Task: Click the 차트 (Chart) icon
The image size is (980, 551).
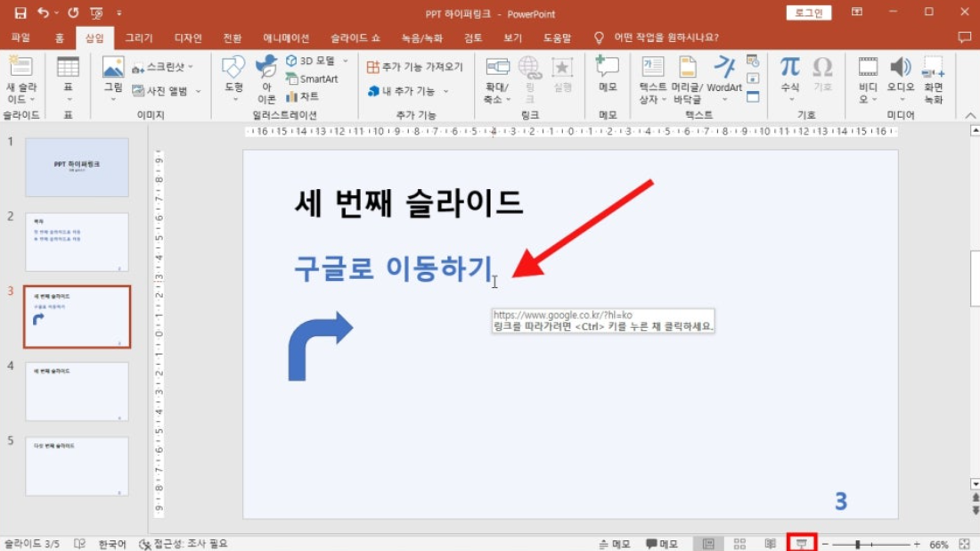Action: tap(302, 96)
